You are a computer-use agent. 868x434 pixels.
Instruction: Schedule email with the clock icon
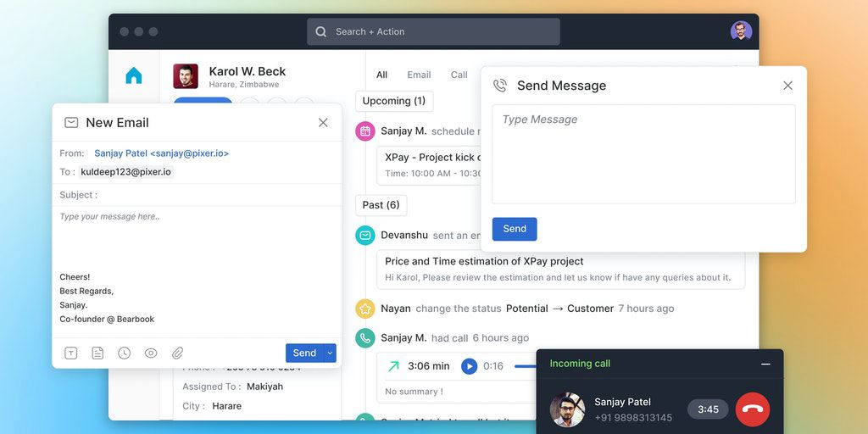pos(124,353)
